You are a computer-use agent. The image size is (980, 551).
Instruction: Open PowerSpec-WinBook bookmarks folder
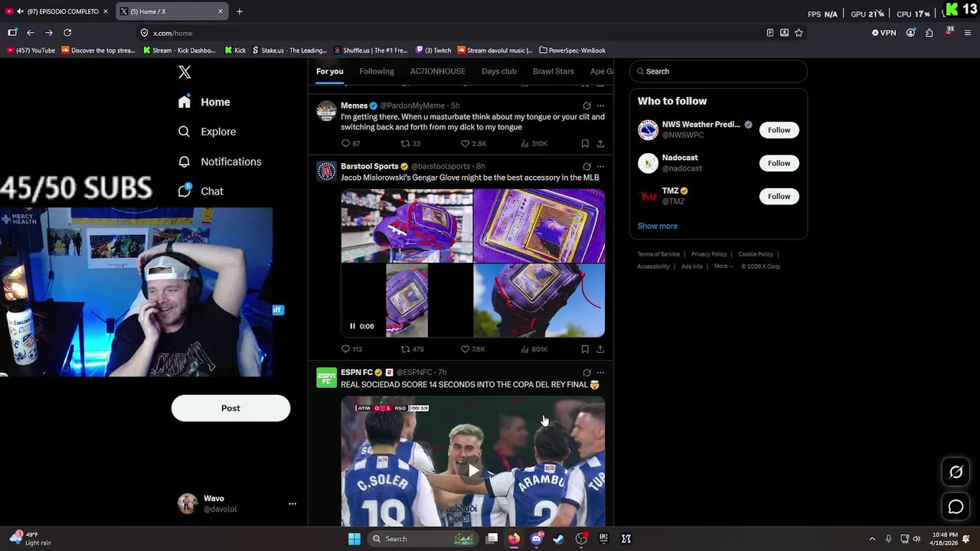pos(572,51)
